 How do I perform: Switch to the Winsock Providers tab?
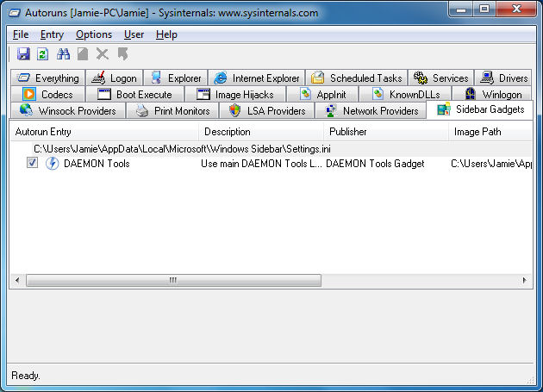(x=68, y=111)
